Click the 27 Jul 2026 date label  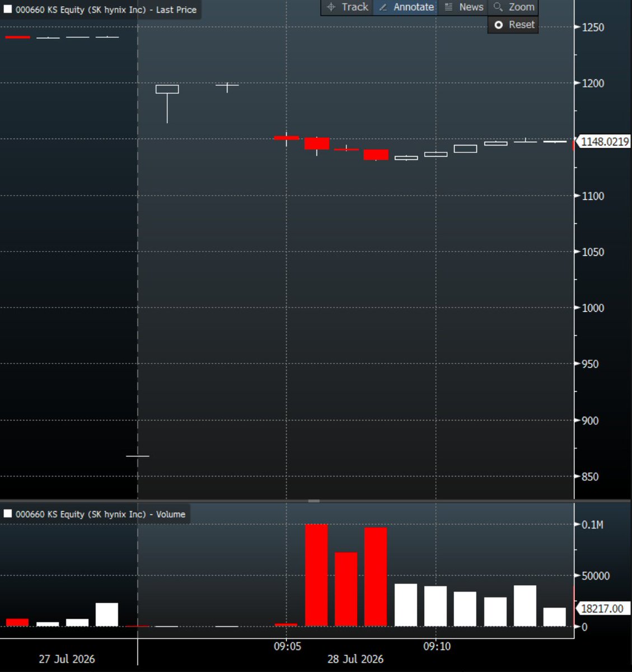point(67,659)
